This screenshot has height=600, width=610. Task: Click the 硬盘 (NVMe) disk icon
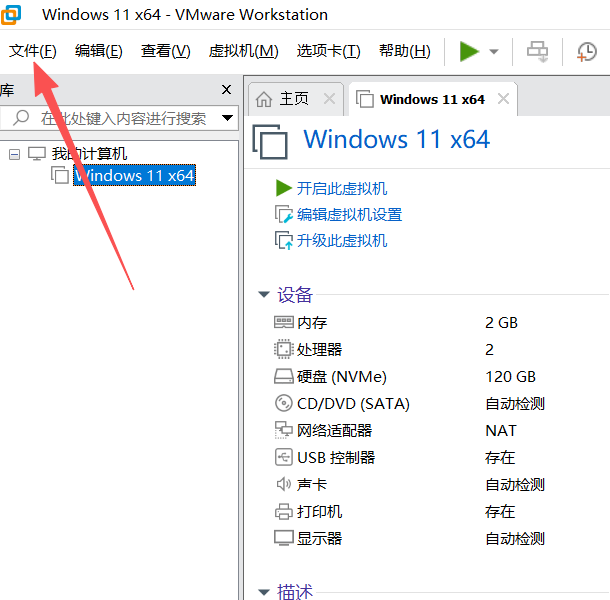284,377
